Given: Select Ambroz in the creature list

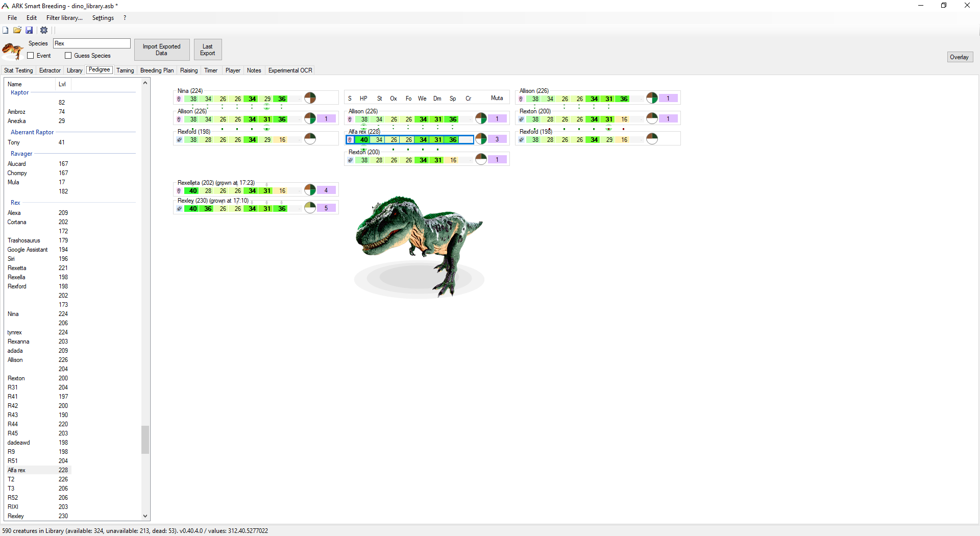Looking at the screenshot, I should point(37,112).
